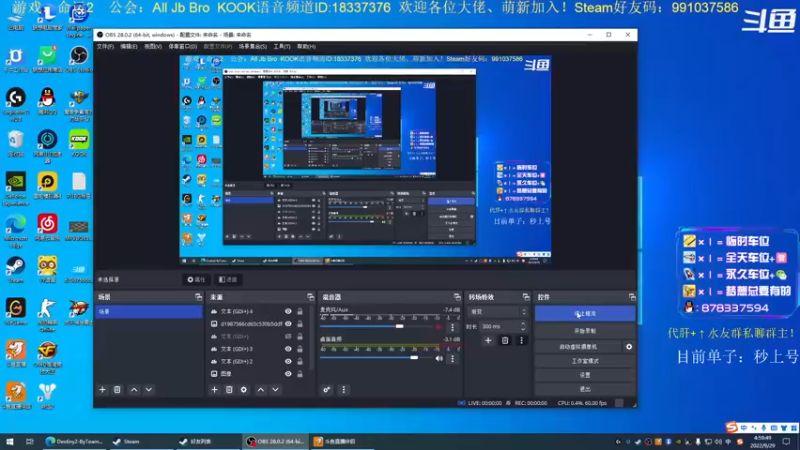This screenshot has height=450, width=800.
Task: Move source up in the Sources panel
Action: coord(261,390)
